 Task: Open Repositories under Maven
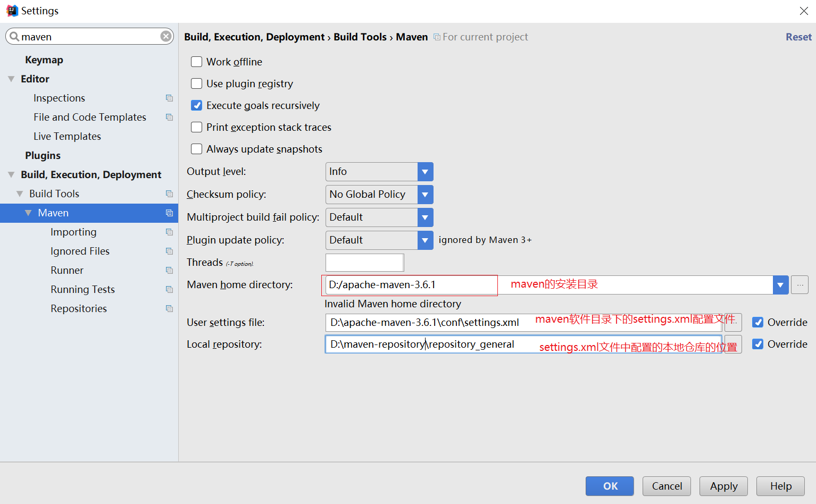point(79,308)
